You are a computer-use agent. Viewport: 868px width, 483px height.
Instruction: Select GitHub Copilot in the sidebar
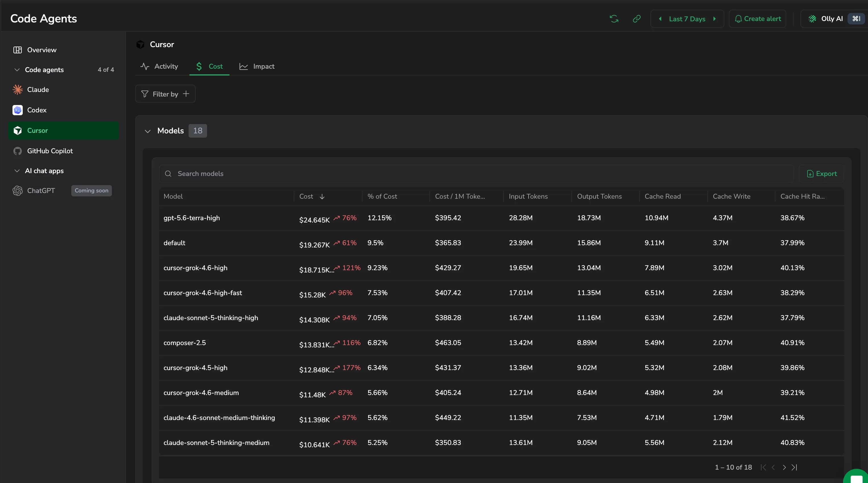63,151
